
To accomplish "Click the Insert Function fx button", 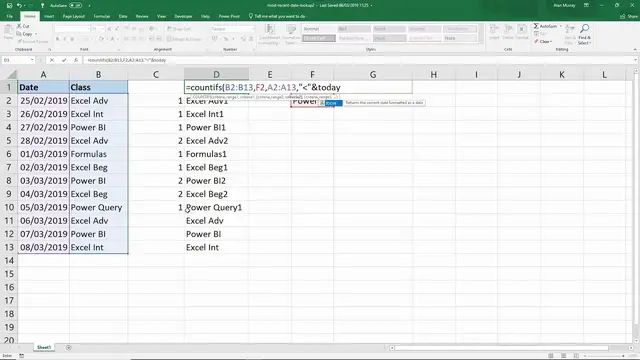I will point(76,60).
